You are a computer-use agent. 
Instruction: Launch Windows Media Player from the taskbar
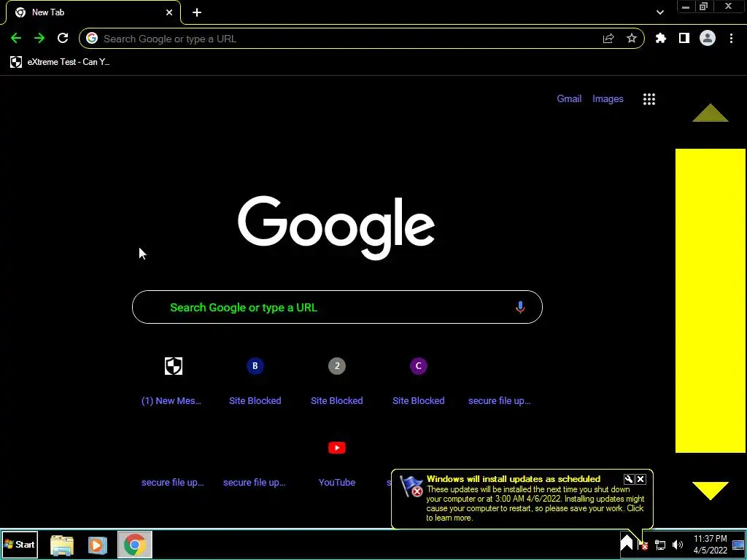point(97,545)
